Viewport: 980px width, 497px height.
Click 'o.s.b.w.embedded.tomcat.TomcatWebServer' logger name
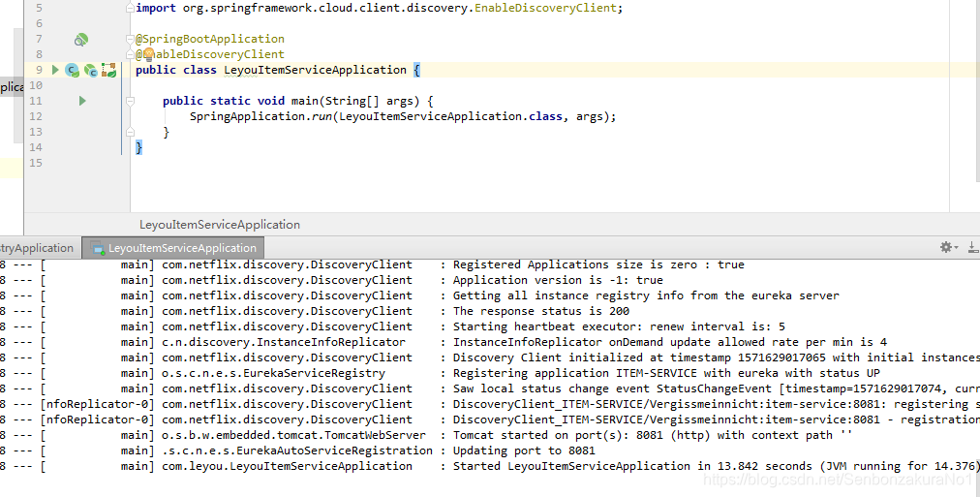pyautogui.click(x=293, y=435)
